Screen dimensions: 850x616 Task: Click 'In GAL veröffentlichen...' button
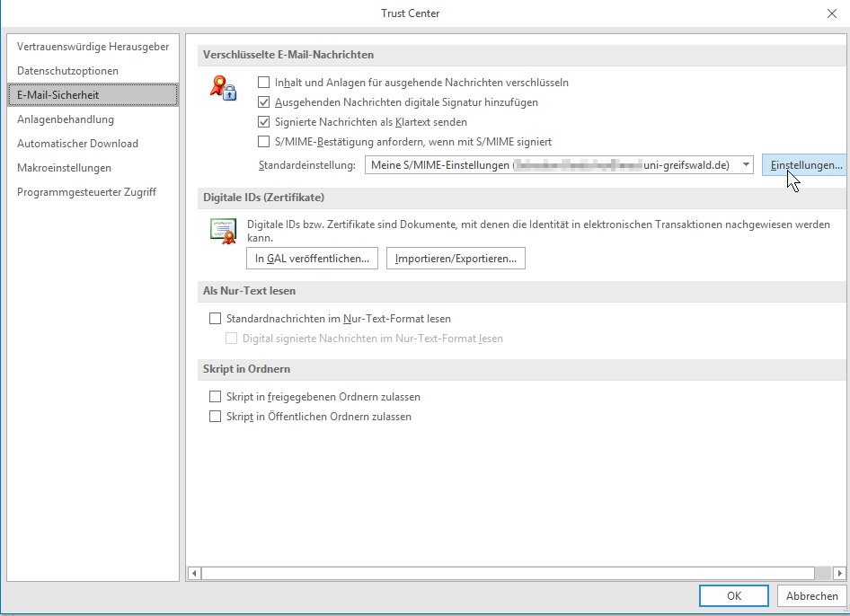coord(312,259)
